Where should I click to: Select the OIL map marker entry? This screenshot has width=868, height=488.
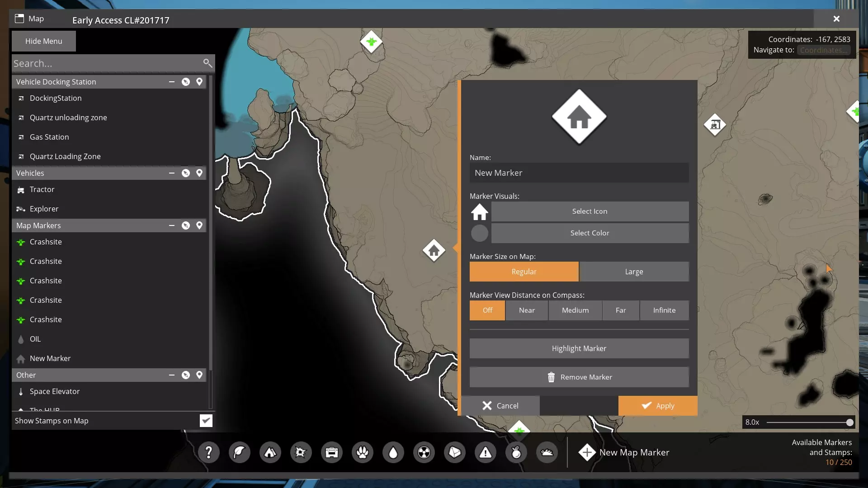coord(35,339)
